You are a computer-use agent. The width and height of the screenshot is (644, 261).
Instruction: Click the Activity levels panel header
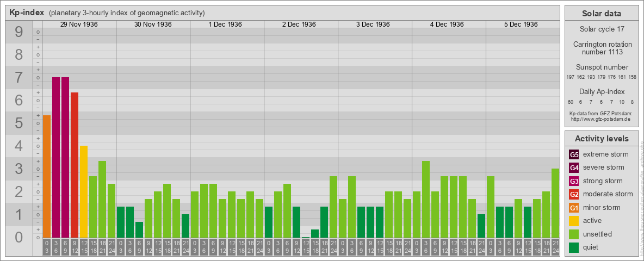point(601,139)
